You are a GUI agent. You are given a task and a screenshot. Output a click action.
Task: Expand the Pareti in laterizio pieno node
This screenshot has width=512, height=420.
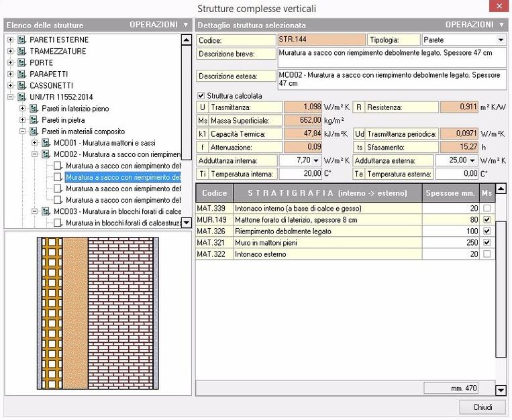[x=22, y=109]
